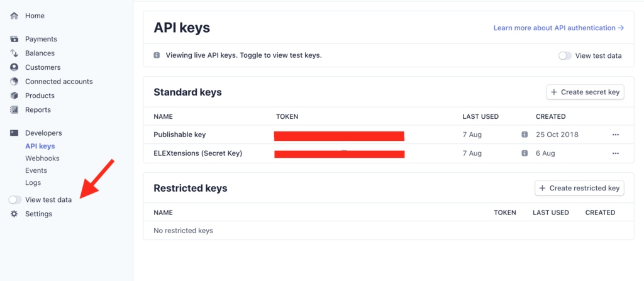
Task: Toggle View test data switch in banner
Action: point(565,56)
